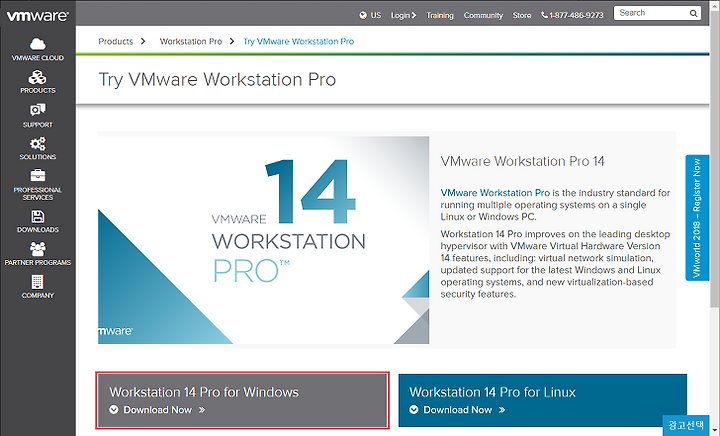720x436 pixels.
Task: Click Try VMware Workstation Pro breadcrumb
Action: 298,41
